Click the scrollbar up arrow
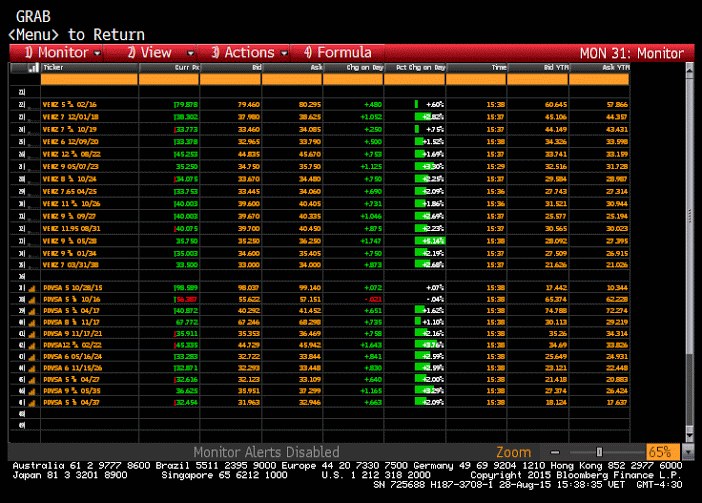This screenshot has width=702, height=503. point(689,69)
